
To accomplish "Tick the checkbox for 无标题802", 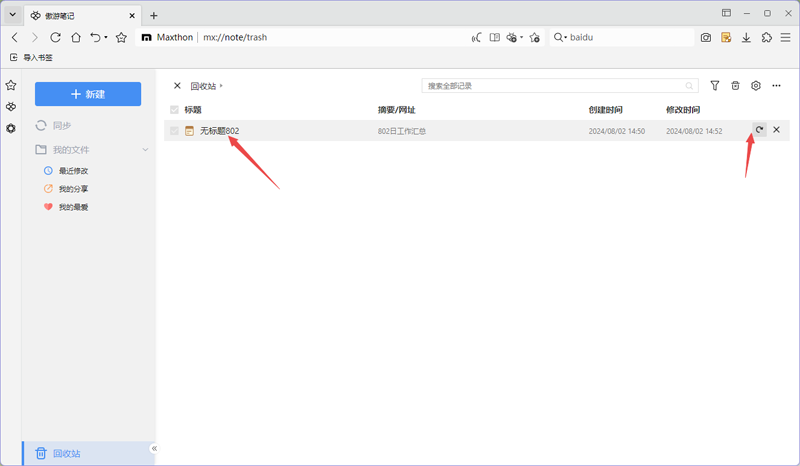I will 175,131.
